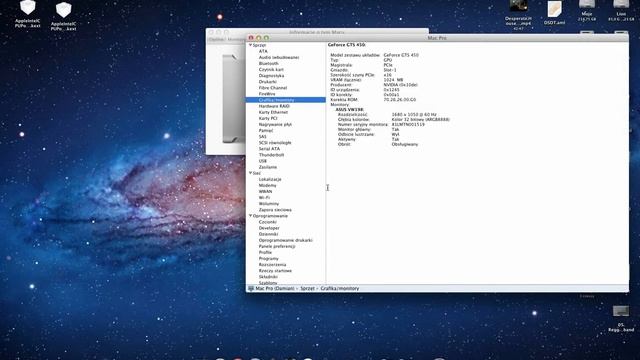Image resolution: width=640 pixels, height=360 pixels.
Task: Open Czytnik kart entry
Action: click(271, 70)
